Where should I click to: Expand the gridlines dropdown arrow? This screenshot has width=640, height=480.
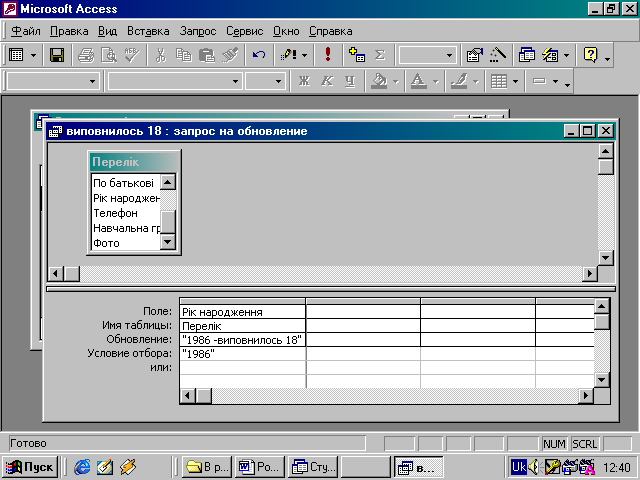(516, 81)
